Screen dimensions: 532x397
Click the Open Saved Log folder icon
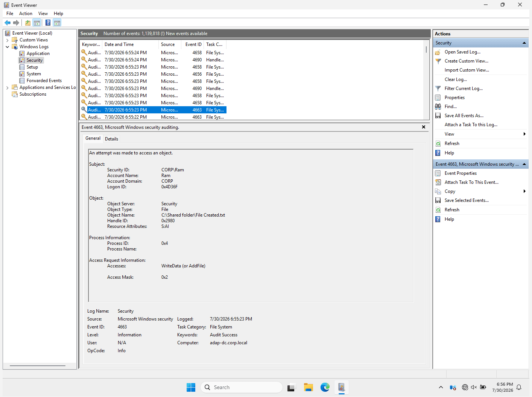coord(438,52)
